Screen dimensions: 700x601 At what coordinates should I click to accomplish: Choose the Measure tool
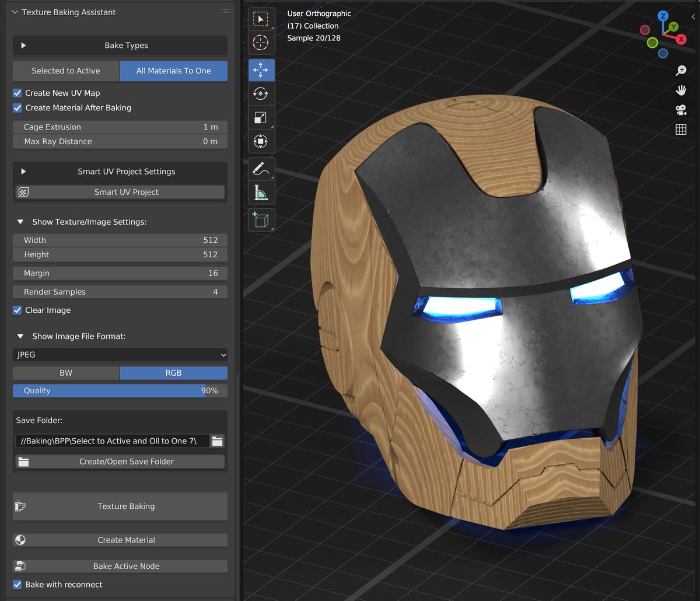[261, 192]
